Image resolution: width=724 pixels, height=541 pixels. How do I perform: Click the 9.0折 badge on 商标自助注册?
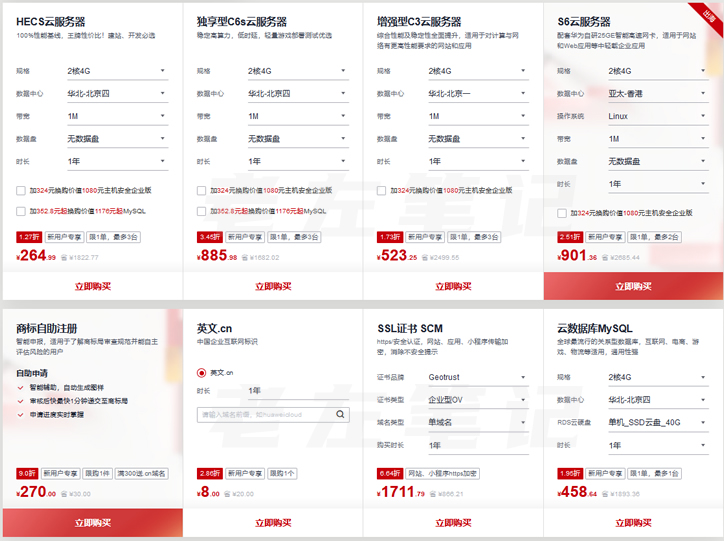[27, 473]
